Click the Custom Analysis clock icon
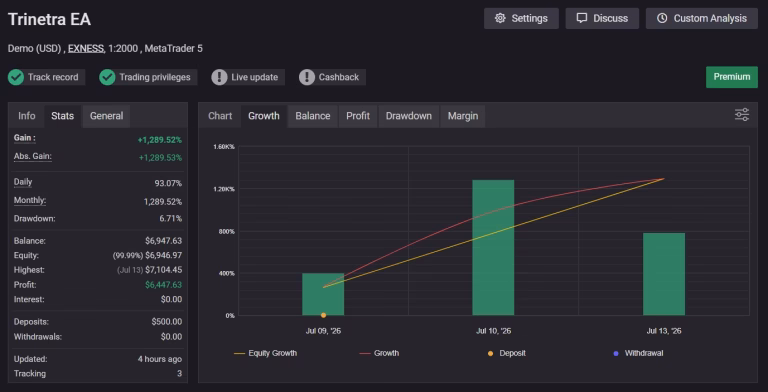This screenshot has width=768, height=392. pyautogui.click(x=662, y=19)
